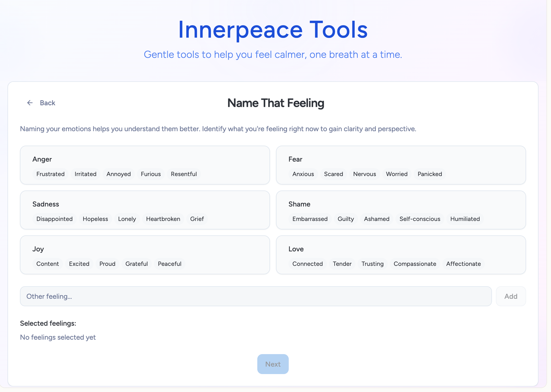Click the Other feeling text field
Viewport: 551px width, 392px height.
[x=256, y=296]
